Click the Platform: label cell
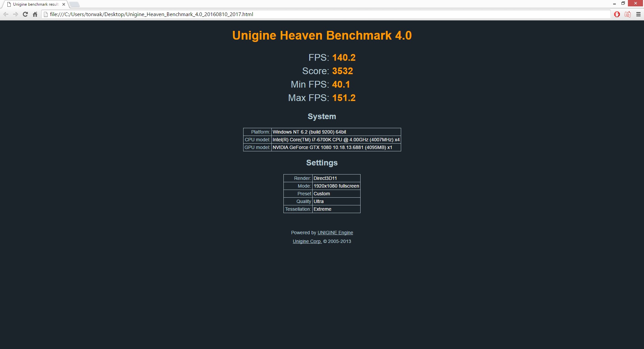 coord(257,132)
